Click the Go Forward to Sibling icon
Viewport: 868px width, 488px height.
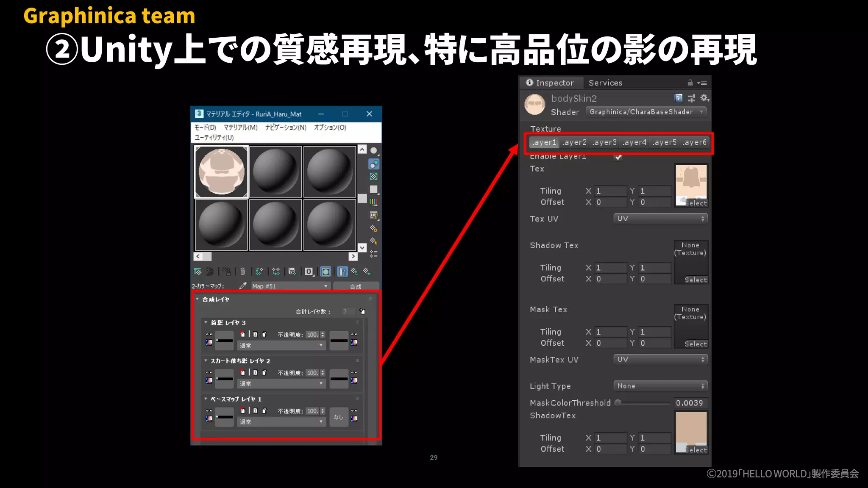tap(367, 272)
